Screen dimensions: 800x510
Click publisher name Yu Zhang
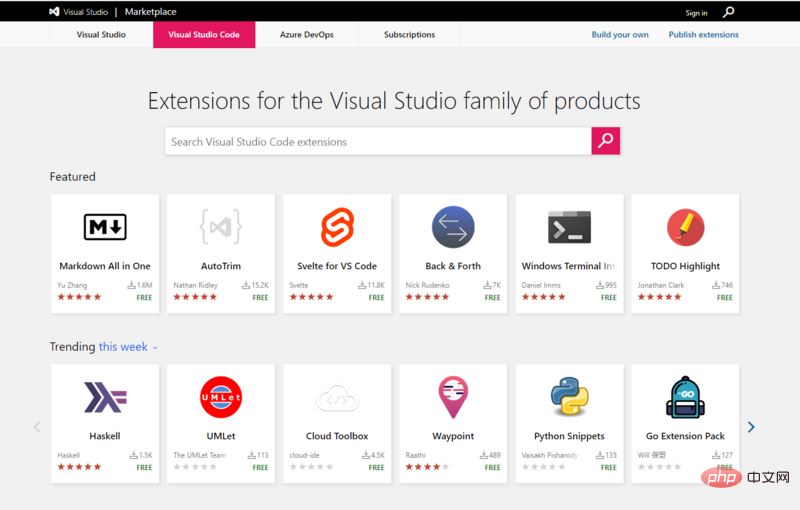72,285
